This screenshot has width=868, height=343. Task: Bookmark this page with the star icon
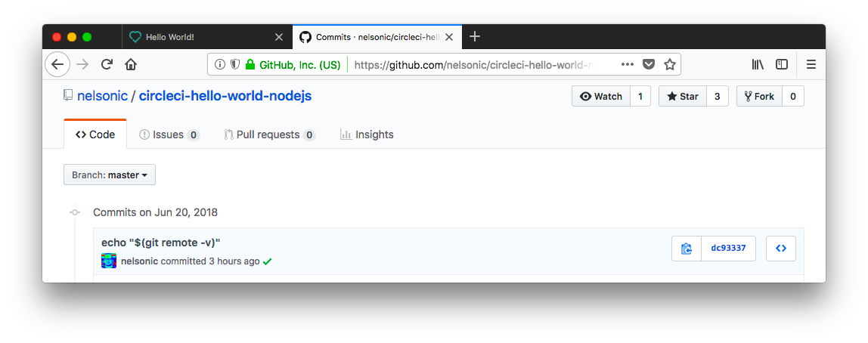[669, 64]
